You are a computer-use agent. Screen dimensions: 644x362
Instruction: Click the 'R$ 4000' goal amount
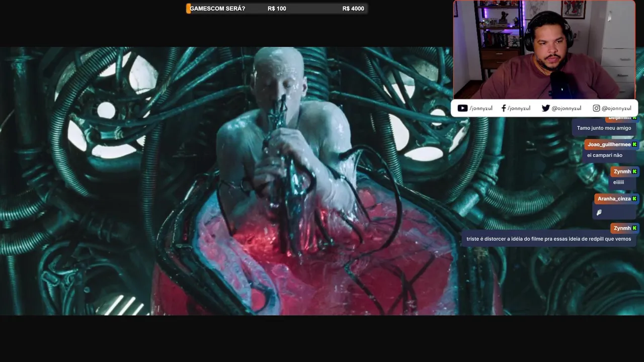pyautogui.click(x=353, y=9)
